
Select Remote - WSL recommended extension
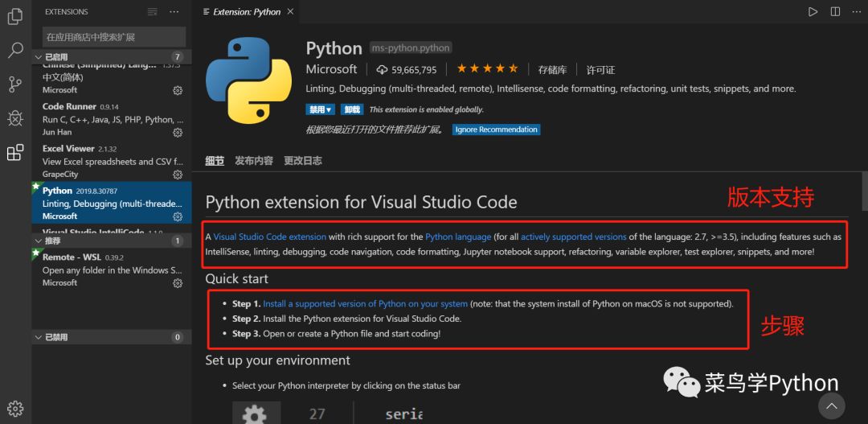tap(112, 270)
